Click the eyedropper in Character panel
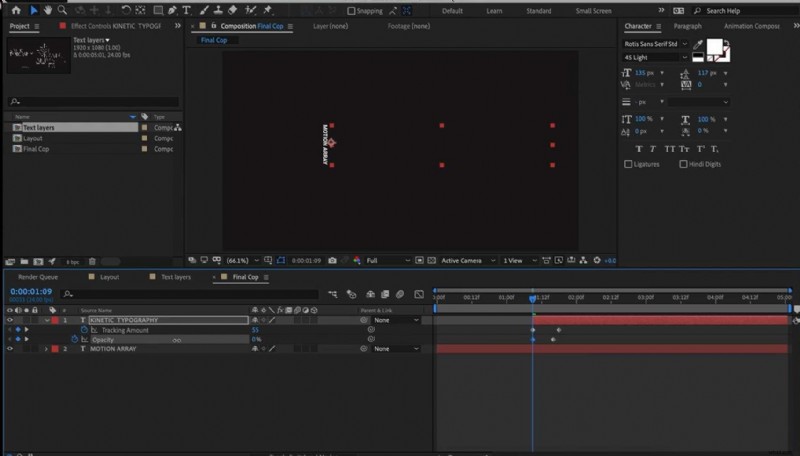This screenshot has width=800, height=456. (x=698, y=44)
